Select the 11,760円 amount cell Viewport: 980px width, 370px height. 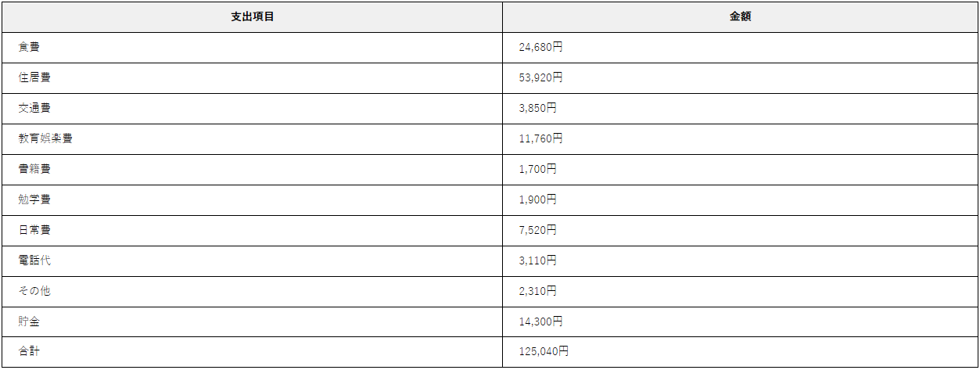coord(740,138)
